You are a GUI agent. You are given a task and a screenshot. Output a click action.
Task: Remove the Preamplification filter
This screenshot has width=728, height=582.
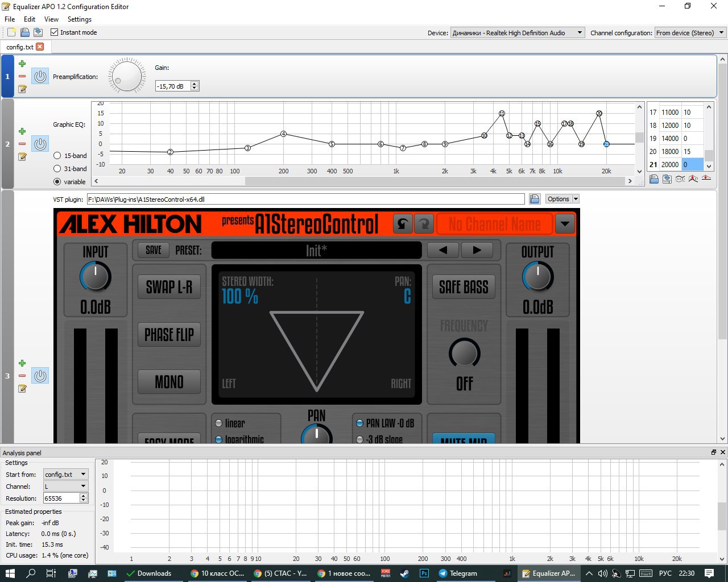(22, 76)
